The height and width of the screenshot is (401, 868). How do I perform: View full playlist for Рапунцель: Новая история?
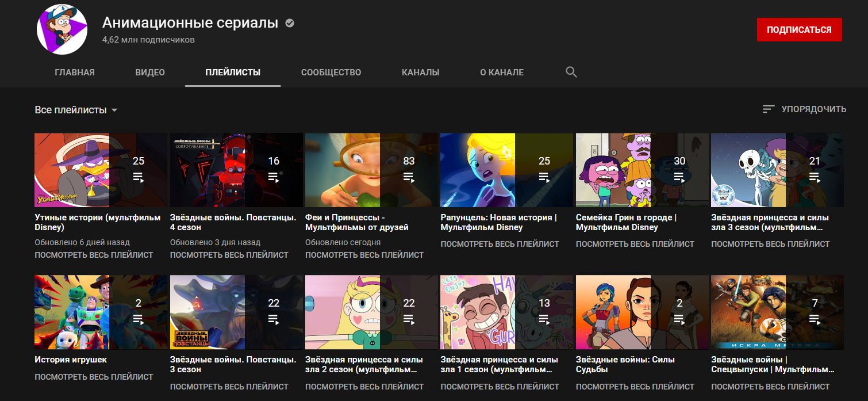[x=500, y=244]
